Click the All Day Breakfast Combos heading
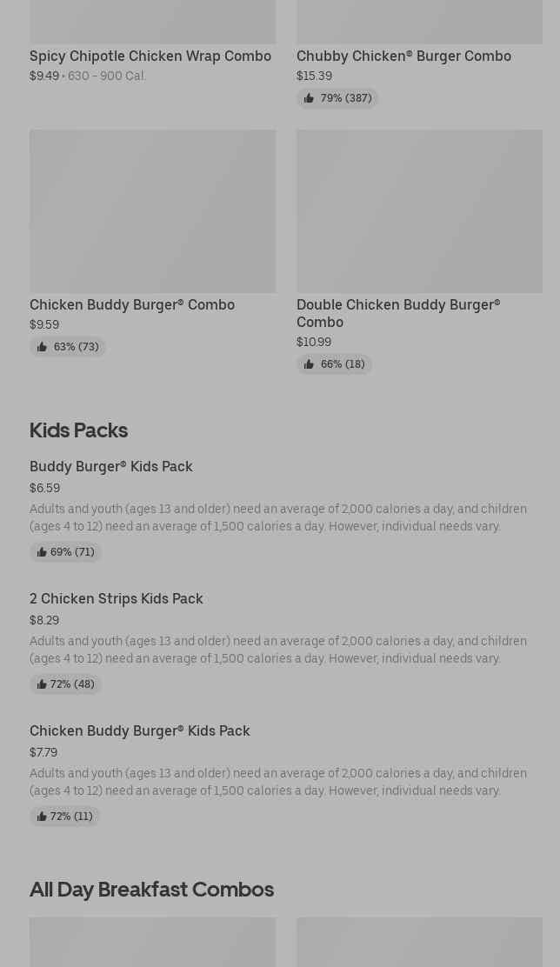The height and width of the screenshot is (967, 560). (151, 889)
